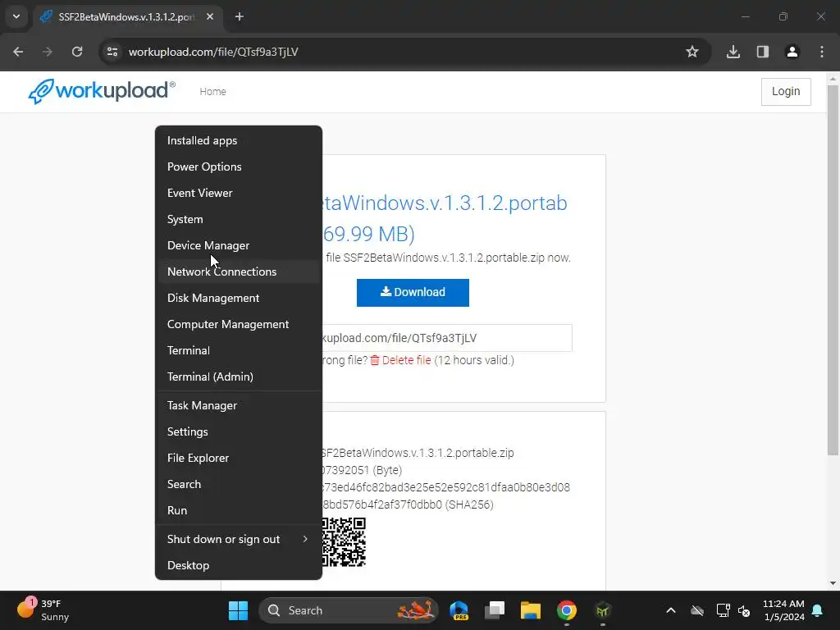This screenshot has width=840, height=630.
Task: Open Task View on the taskbar
Action: pos(495,610)
